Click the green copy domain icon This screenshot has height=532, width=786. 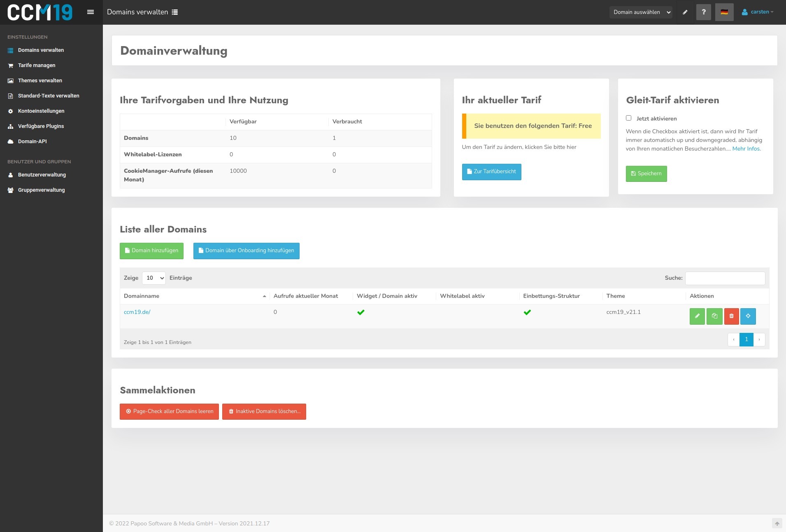714,316
